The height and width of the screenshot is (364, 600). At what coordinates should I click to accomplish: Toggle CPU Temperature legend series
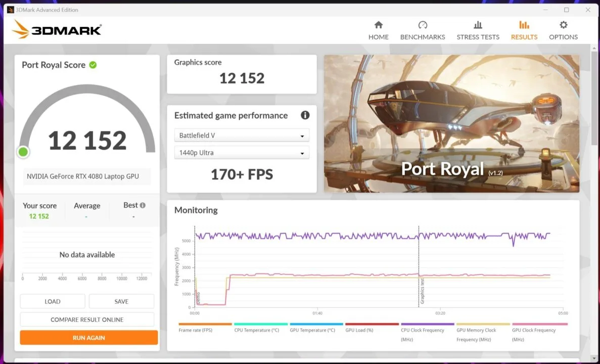click(256, 330)
